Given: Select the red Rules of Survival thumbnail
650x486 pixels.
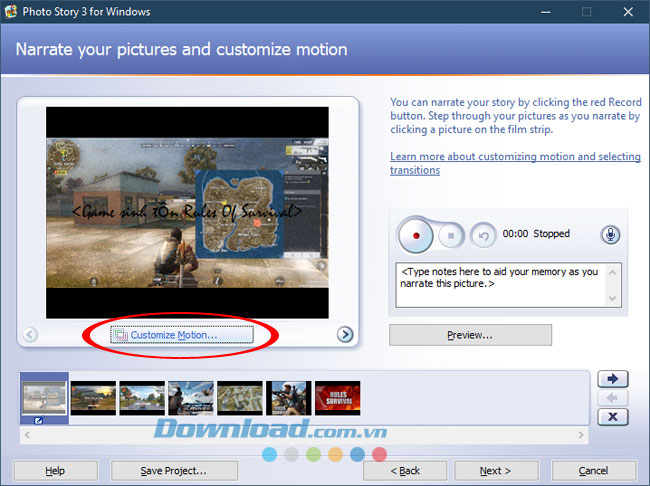Looking at the screenshot, I should coord(337,397).
